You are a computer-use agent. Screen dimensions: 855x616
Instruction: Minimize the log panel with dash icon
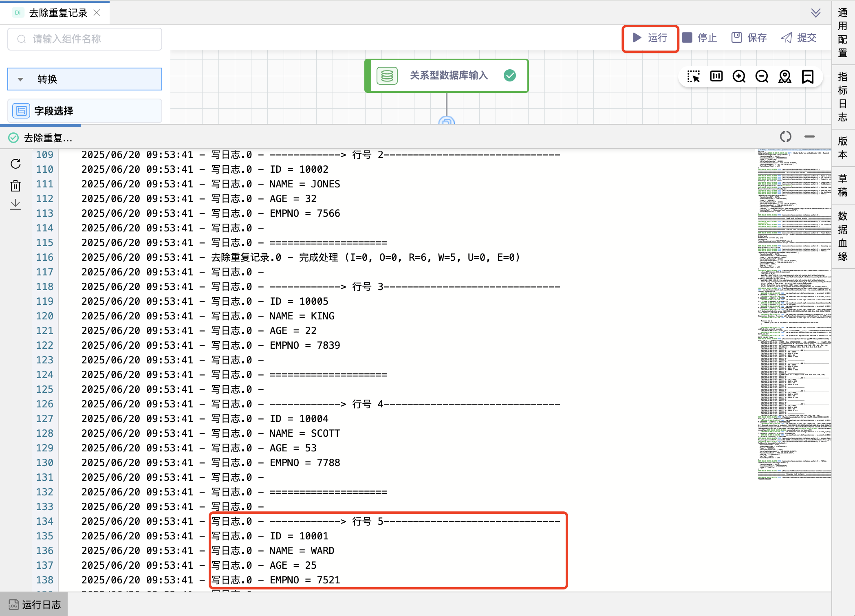(809, 136)
